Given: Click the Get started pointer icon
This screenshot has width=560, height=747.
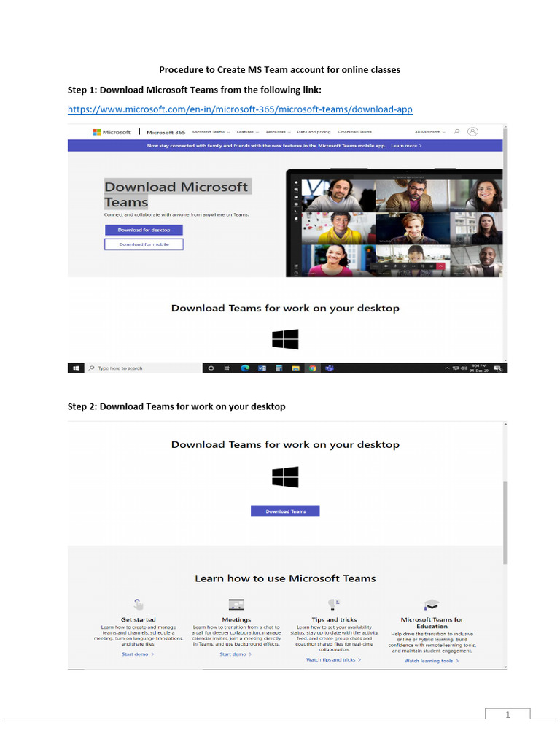Looking at the screenshot, I should point(138,605).
